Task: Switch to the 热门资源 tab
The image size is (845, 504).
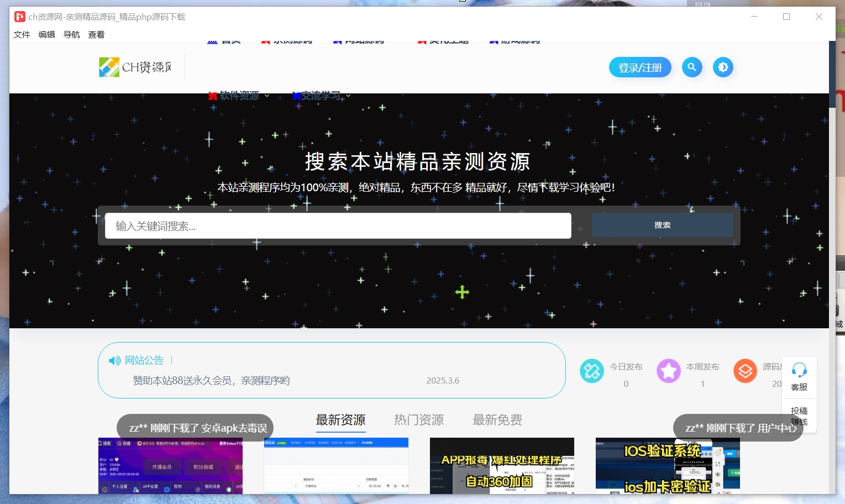Action: tap(418, 420)
